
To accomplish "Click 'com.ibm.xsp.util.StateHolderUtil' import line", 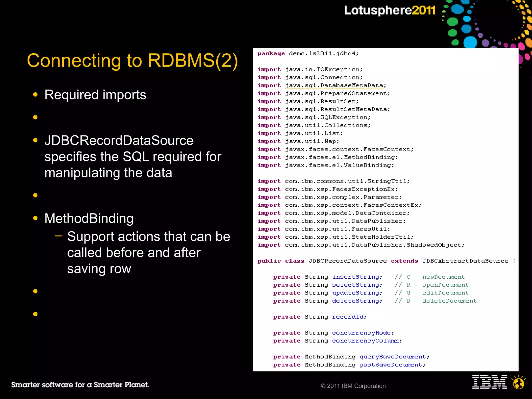I will [x=336, y=237].
